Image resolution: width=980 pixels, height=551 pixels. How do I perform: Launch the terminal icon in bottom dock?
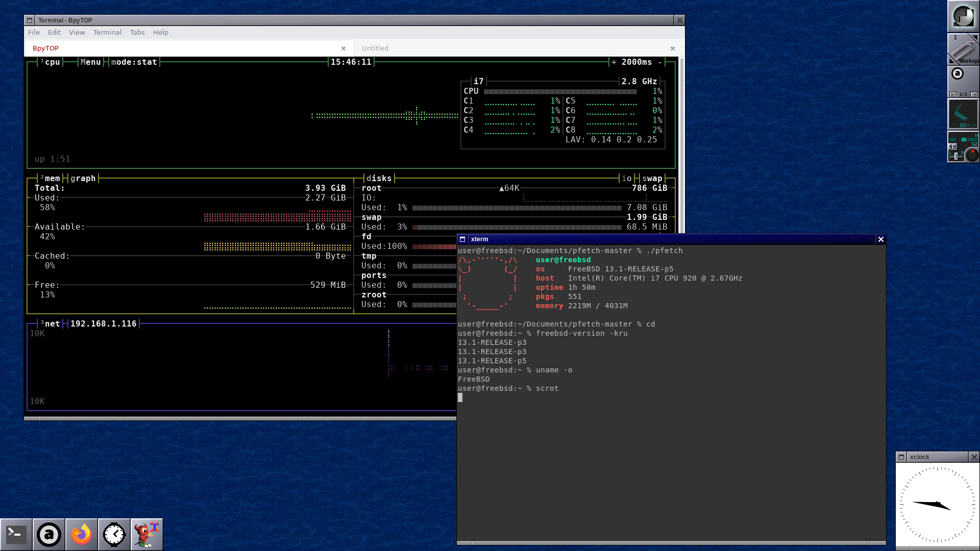[x=16, y=535]
